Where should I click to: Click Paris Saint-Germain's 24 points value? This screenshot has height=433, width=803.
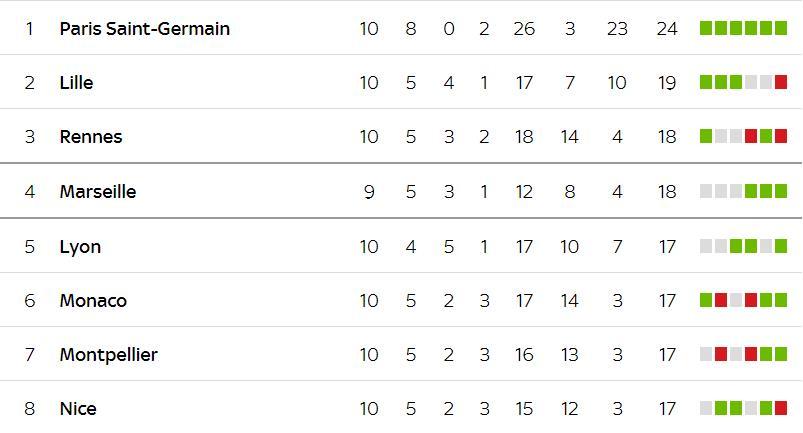[x=667, y=29]
